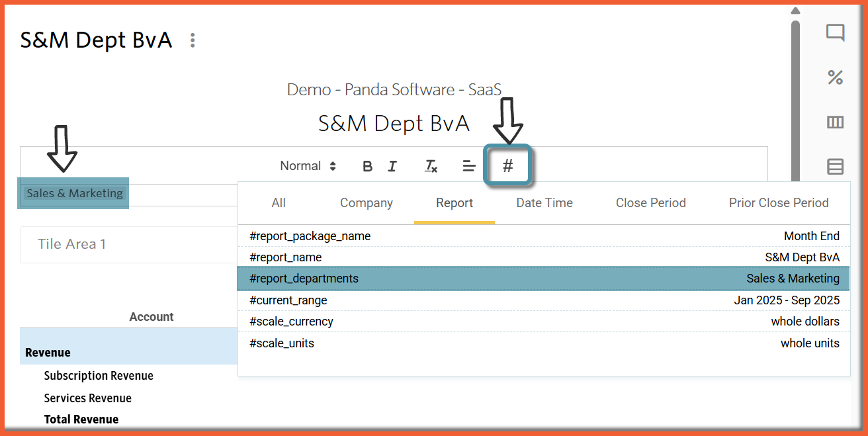
Task: Click the hashtag variable insert button
Action: click(508, 165)
